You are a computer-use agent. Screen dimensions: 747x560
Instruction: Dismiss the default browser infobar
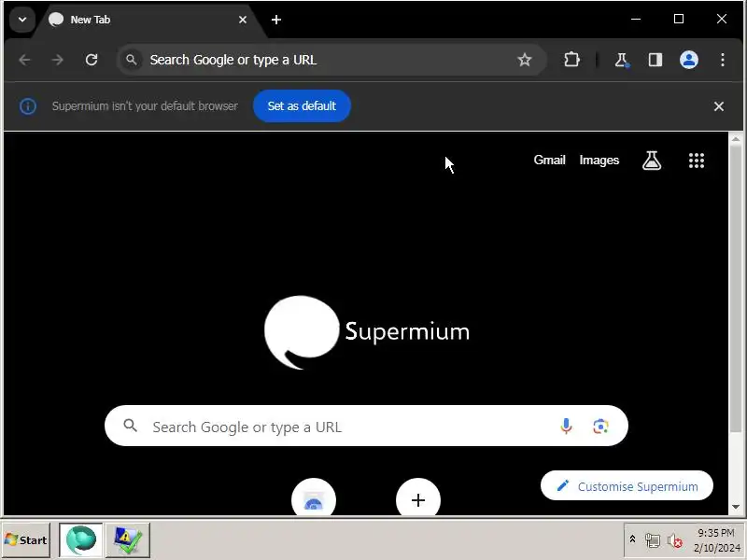(x=718, y=106)
